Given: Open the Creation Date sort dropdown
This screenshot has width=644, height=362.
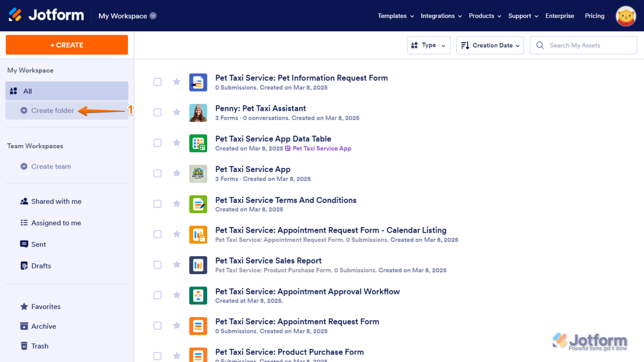Looking at the screenshot, I should click(490, 45).
